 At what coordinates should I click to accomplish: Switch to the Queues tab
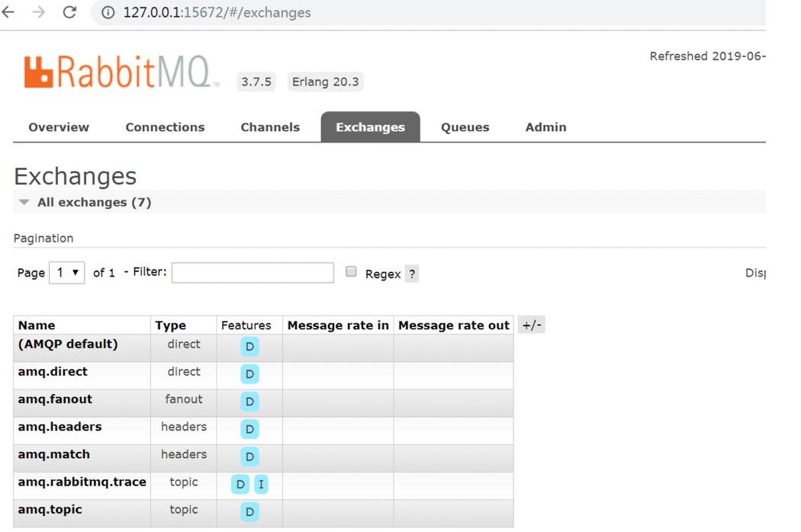pyautogui.click(x=465, y=127)
